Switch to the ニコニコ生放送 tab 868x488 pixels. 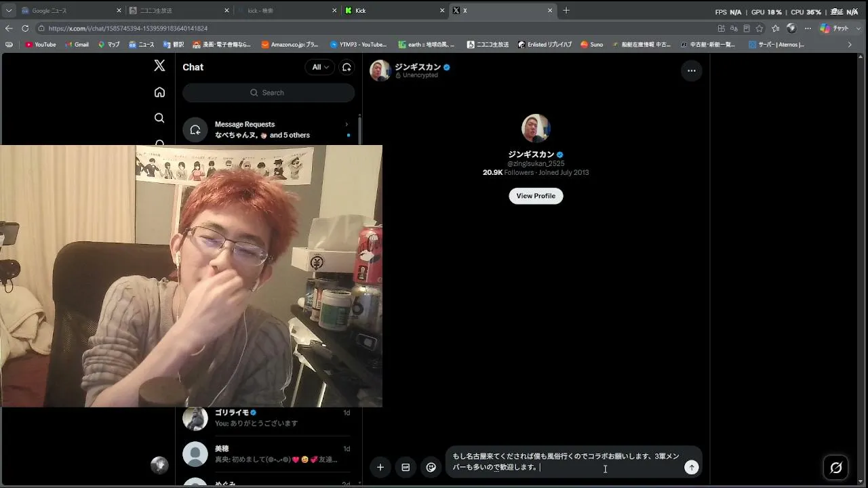point(179,11)
